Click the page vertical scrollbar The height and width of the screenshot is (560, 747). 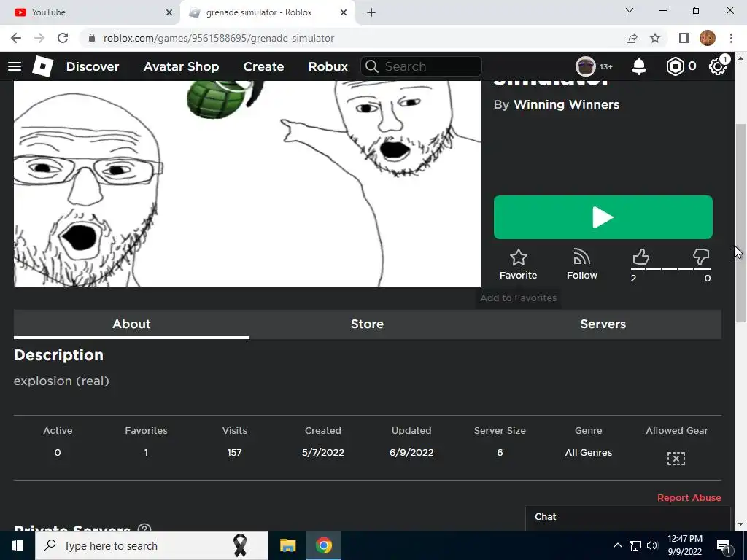click(740, 223)
